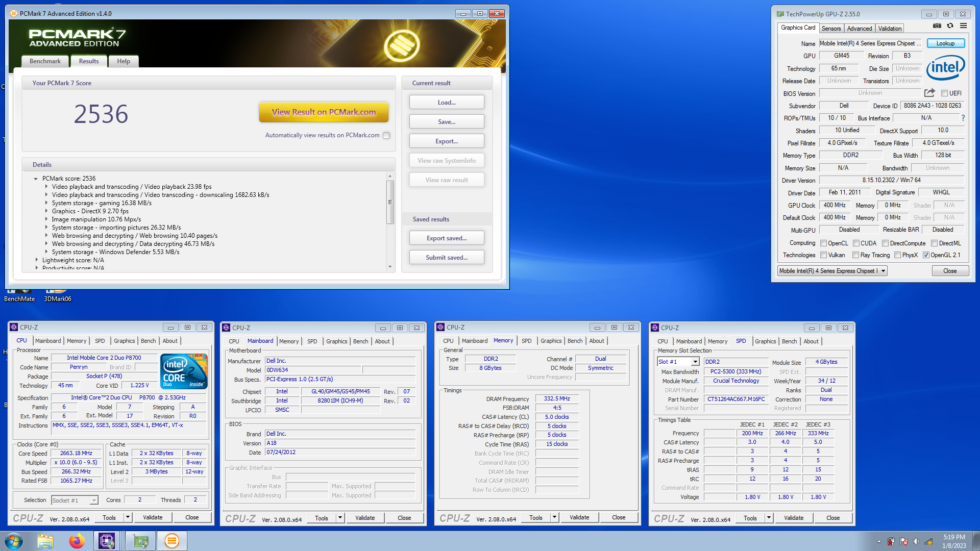Image resolution: width=980 pixels, height=551 pixels.
Task: Open the Advanced tab in GPU-Z
Action: pyautogui.click(x=860, y=29)
